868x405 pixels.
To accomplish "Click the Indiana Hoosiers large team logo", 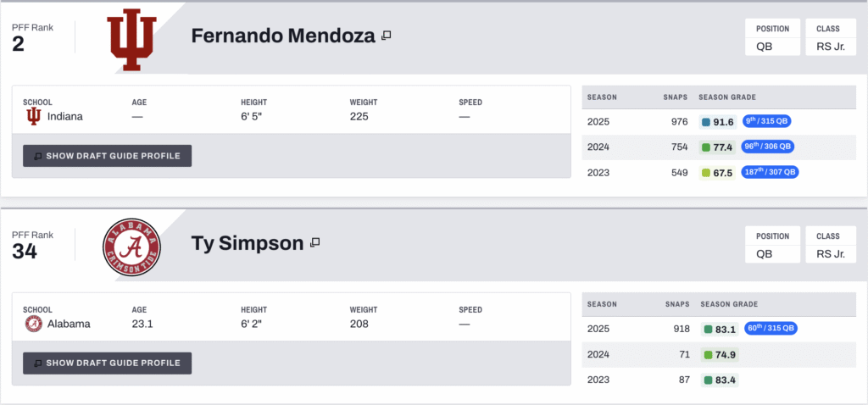I will pos(131,40).
